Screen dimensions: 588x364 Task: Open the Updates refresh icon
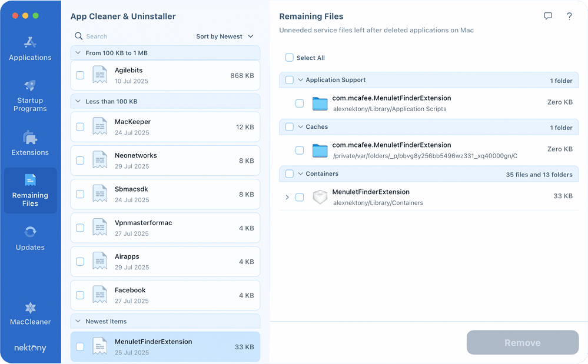(30, 232)
